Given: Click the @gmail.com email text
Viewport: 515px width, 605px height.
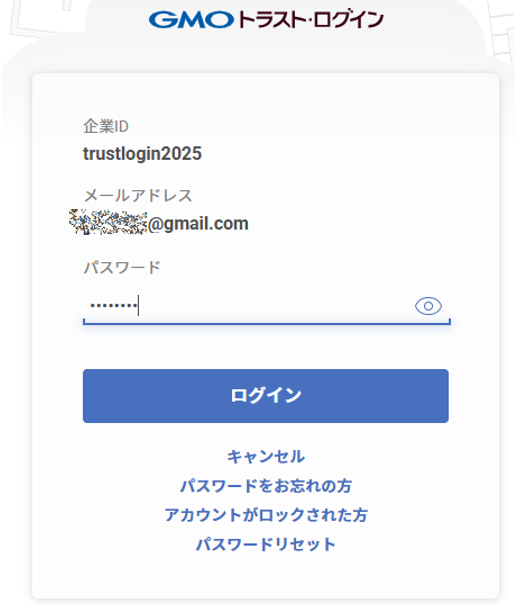Looking at the screenshot, I should [x=198, y=224].
